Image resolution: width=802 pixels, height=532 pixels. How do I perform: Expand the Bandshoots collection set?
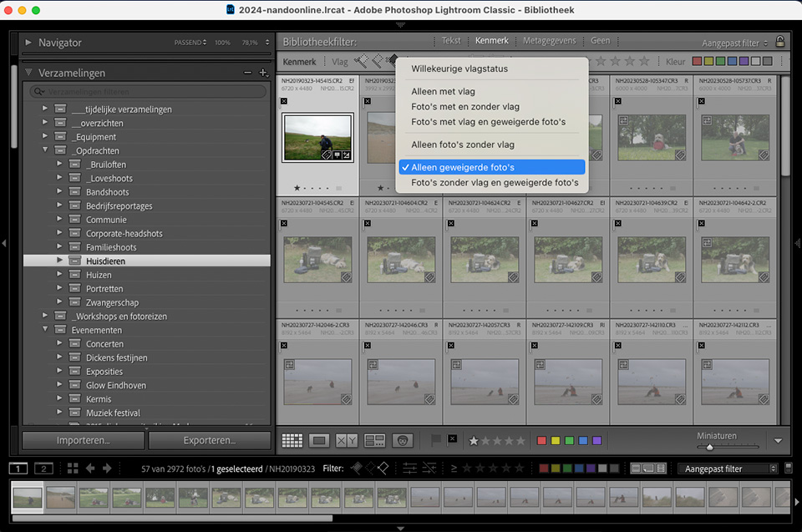[59, 191]
